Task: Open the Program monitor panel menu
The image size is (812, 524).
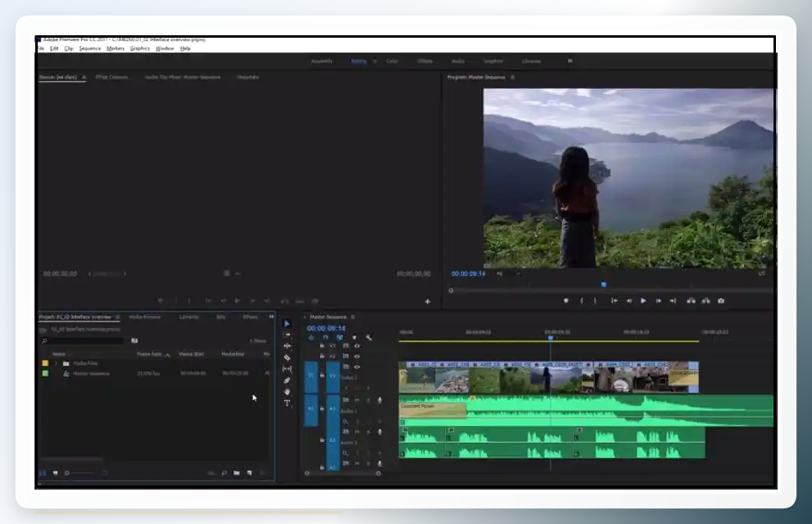Action: tap(513, 77)
